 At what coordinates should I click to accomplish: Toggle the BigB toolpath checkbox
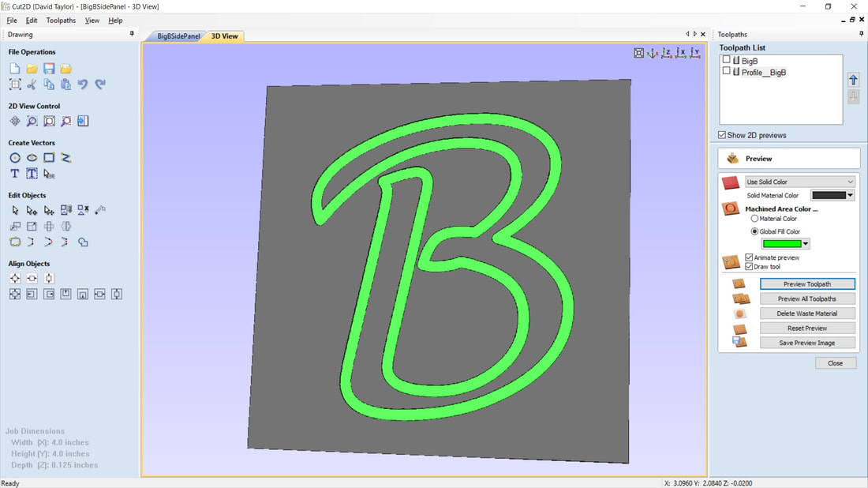727,60
